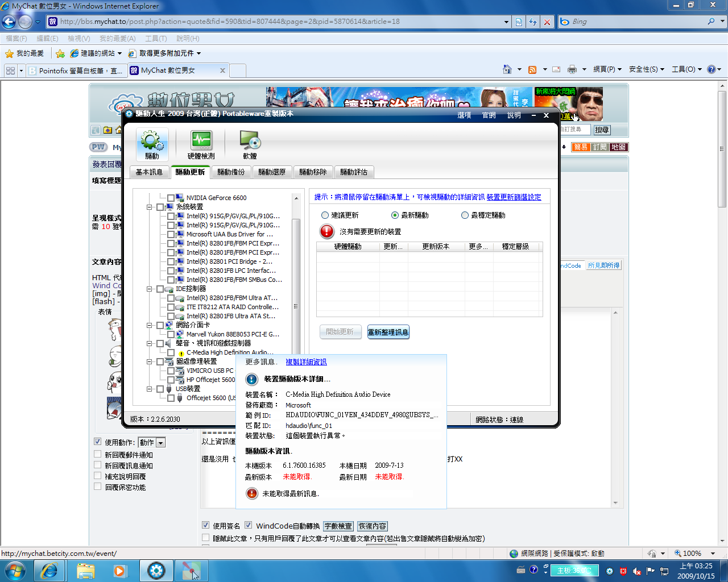
Task: Switch to the 驅動還原 tab
Action: (272, 172)
